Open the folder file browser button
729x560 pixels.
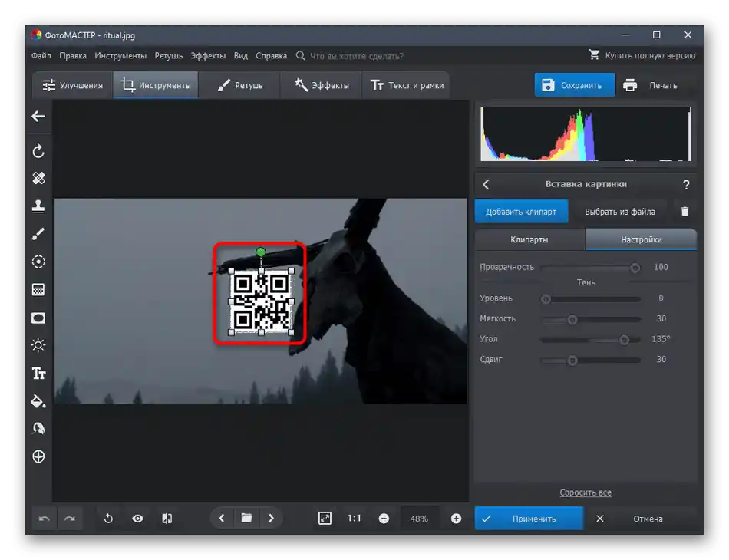(x=246, y=519)
